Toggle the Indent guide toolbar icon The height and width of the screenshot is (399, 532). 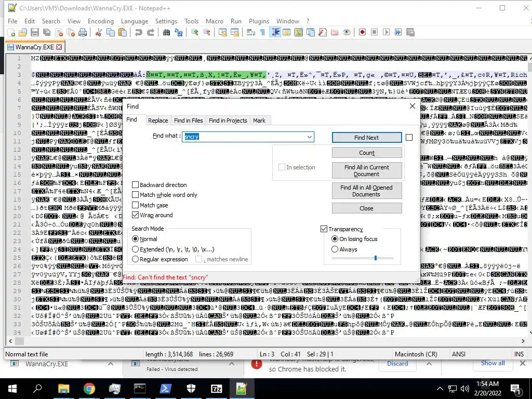275,32
